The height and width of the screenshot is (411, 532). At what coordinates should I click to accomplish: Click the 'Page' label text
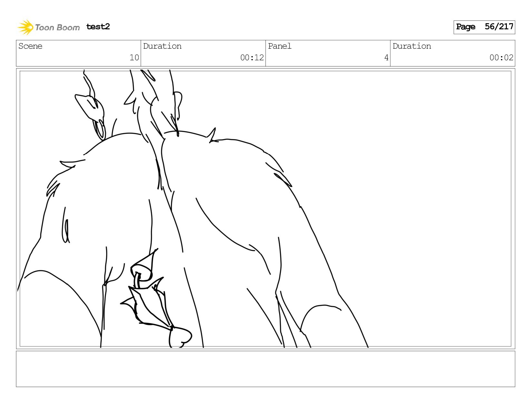pos(466,27)
